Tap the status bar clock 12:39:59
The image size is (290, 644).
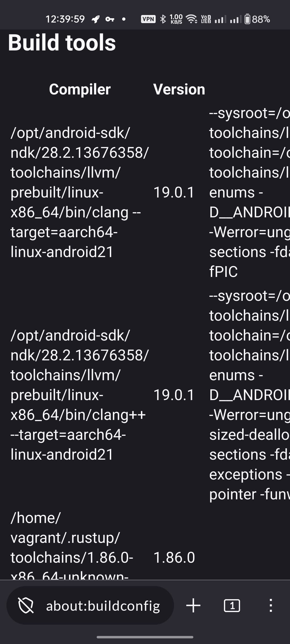[x=65, y=19]
